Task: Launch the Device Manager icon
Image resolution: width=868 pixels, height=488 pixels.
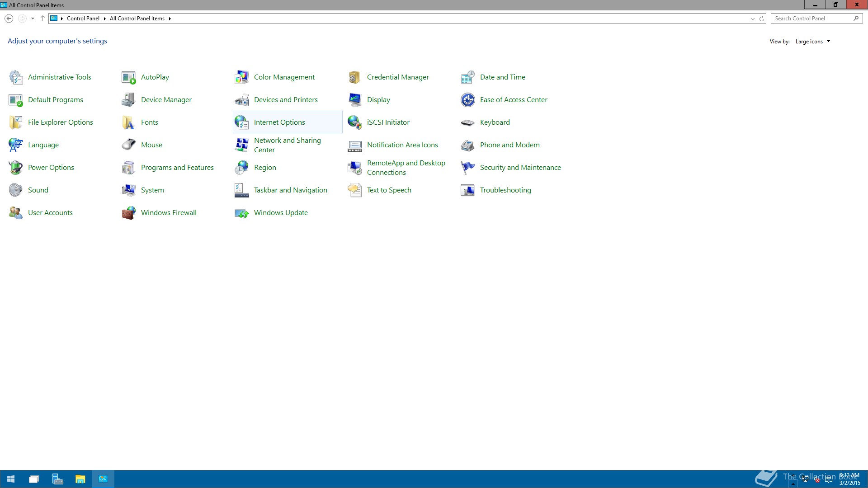Action: 129,100
